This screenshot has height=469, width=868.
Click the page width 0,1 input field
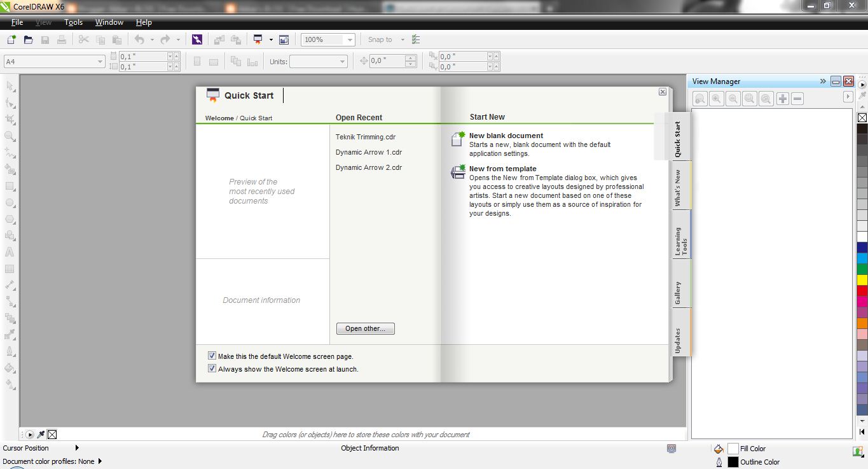(x=143, y=56)
